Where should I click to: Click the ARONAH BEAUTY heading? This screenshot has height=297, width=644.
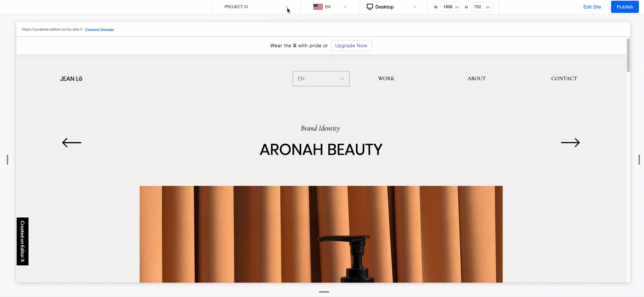coord(321,150)
